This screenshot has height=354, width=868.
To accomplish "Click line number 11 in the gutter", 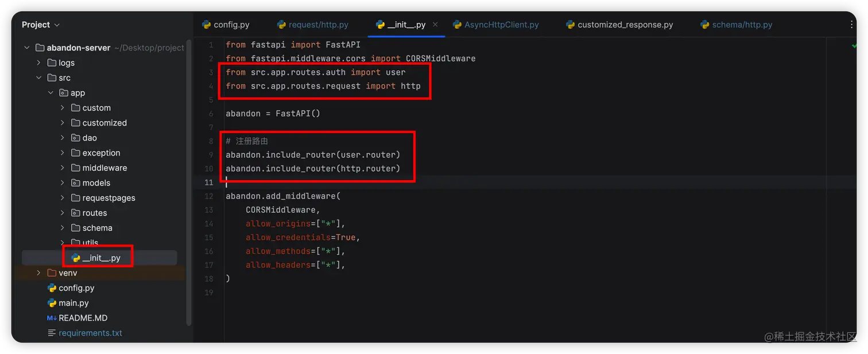I will [x=208, y=182].
